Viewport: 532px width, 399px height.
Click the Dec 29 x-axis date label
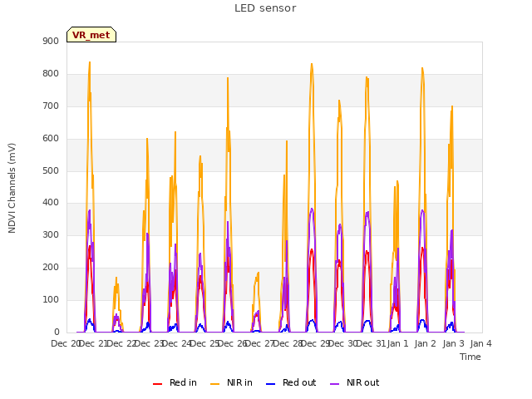pyautogui.click(x=315, y=343)
